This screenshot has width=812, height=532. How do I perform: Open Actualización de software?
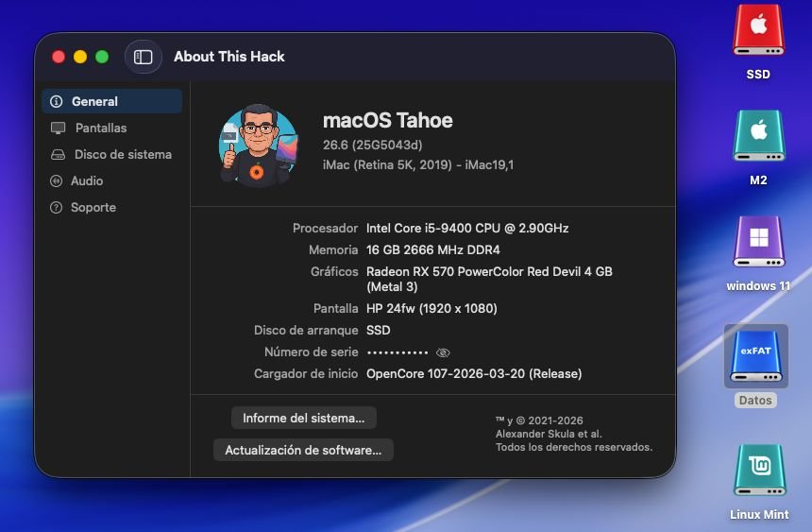303,450
